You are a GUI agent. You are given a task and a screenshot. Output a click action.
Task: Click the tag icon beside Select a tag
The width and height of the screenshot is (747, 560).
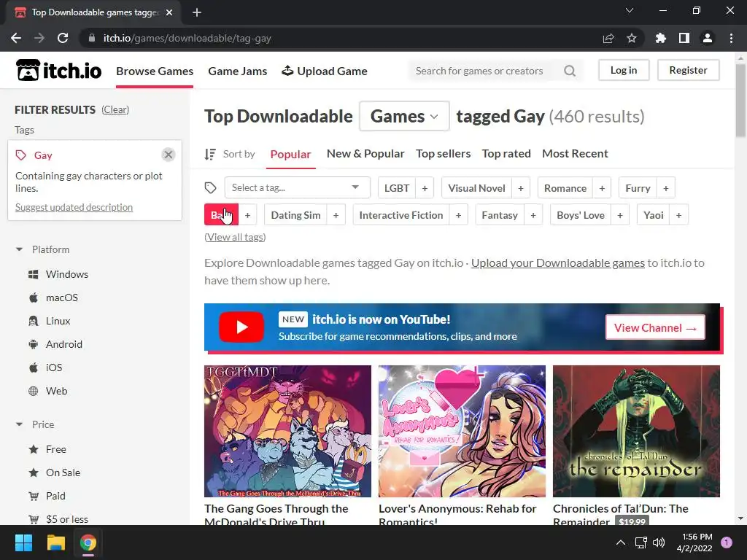coord(211,188)
